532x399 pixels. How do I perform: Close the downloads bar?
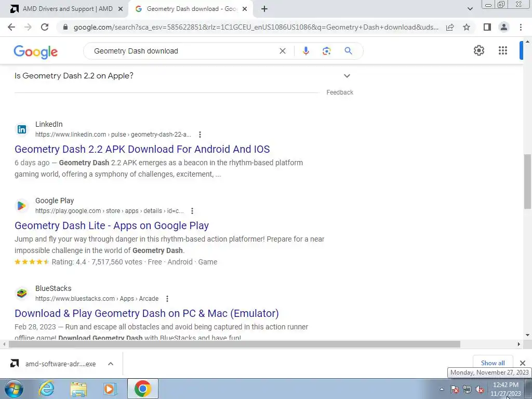[x=523, y=363]
